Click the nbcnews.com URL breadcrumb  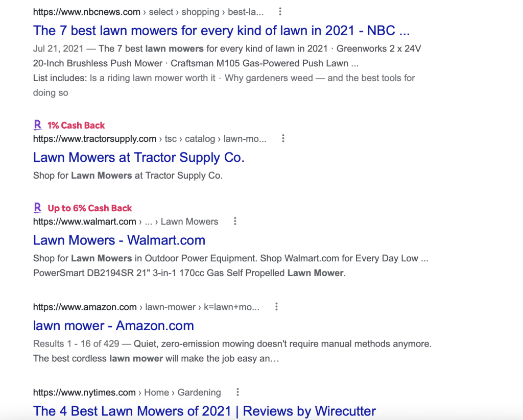click(x=148, y=12)
